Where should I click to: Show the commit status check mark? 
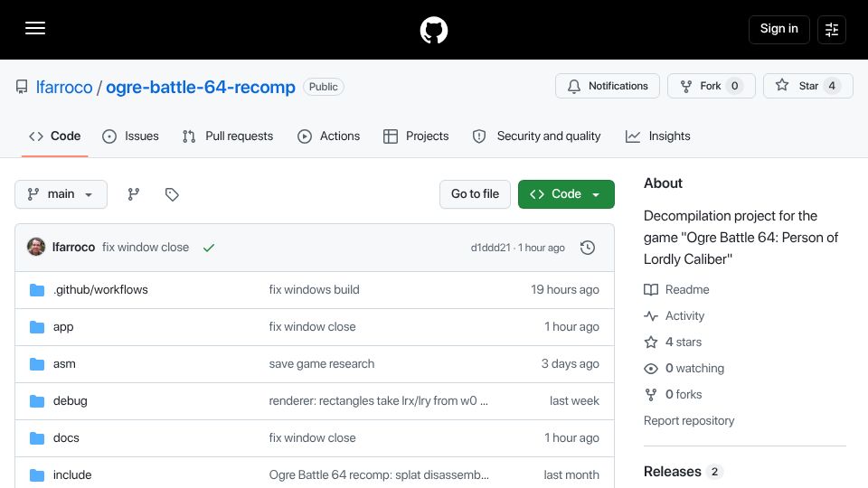click(x=208, y=248)
